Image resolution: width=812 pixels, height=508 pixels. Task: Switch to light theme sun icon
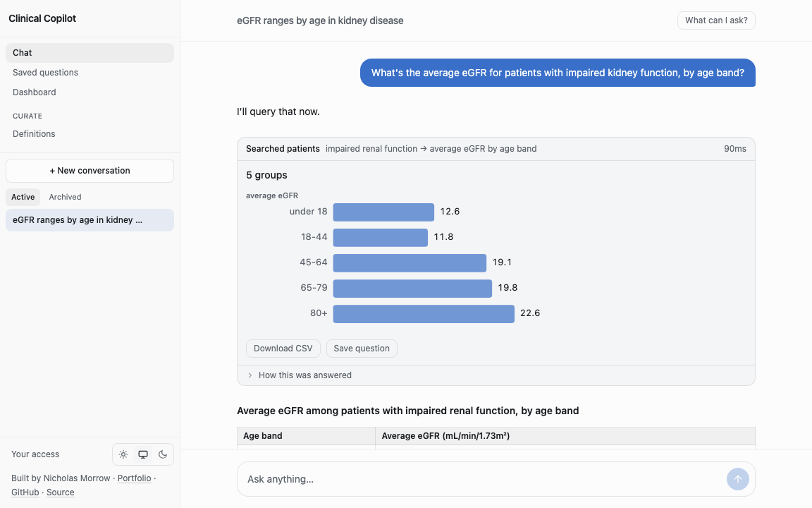coord(123,454)
